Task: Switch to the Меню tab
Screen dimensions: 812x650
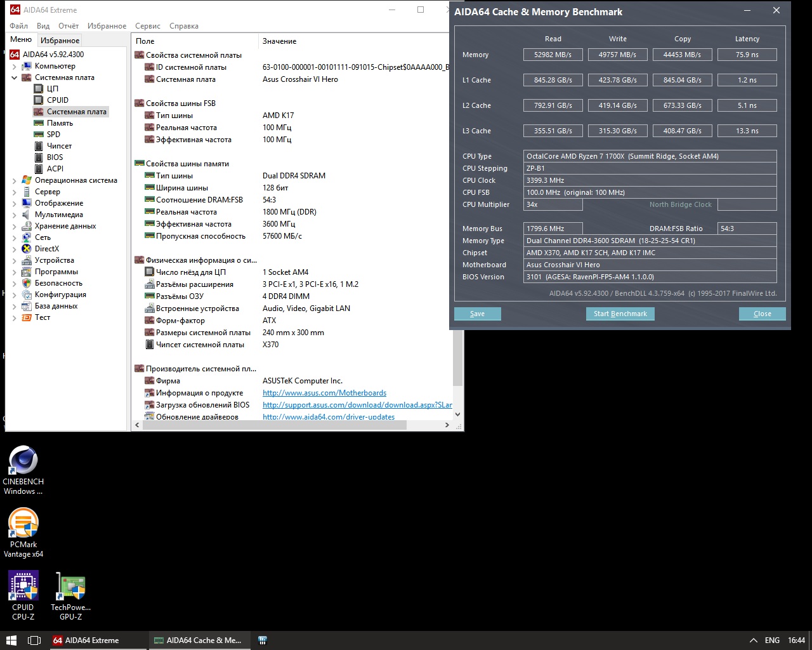Action: click(21, 39)
